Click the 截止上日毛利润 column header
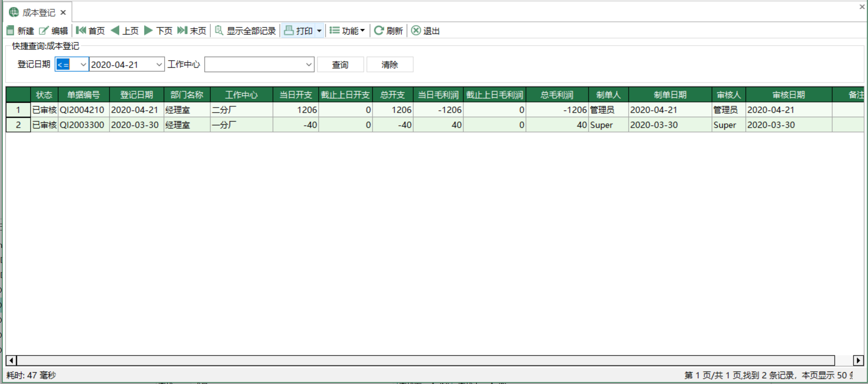The image size is (868, 384). [494, 95]
